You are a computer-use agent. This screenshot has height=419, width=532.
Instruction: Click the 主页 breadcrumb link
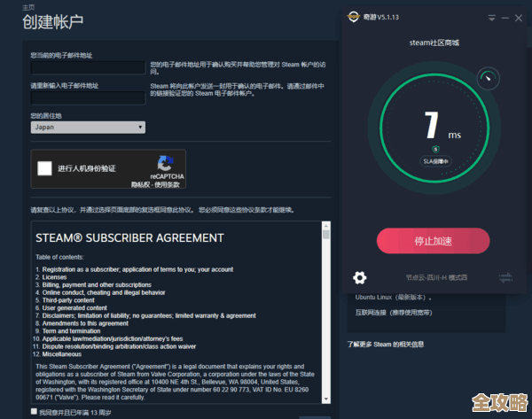(28, 7)
